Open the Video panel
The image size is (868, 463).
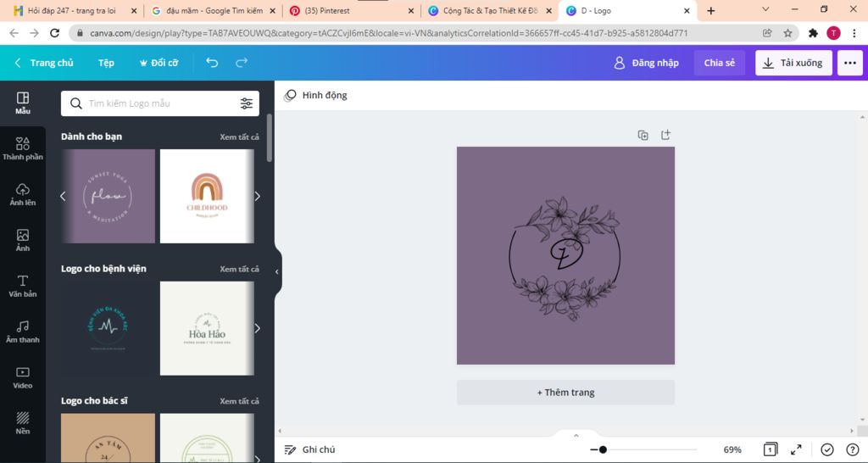click(23, 377)
